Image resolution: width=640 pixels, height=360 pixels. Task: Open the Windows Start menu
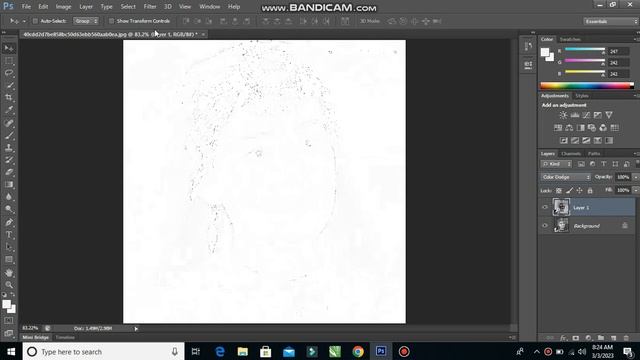(x=11, y=352)
